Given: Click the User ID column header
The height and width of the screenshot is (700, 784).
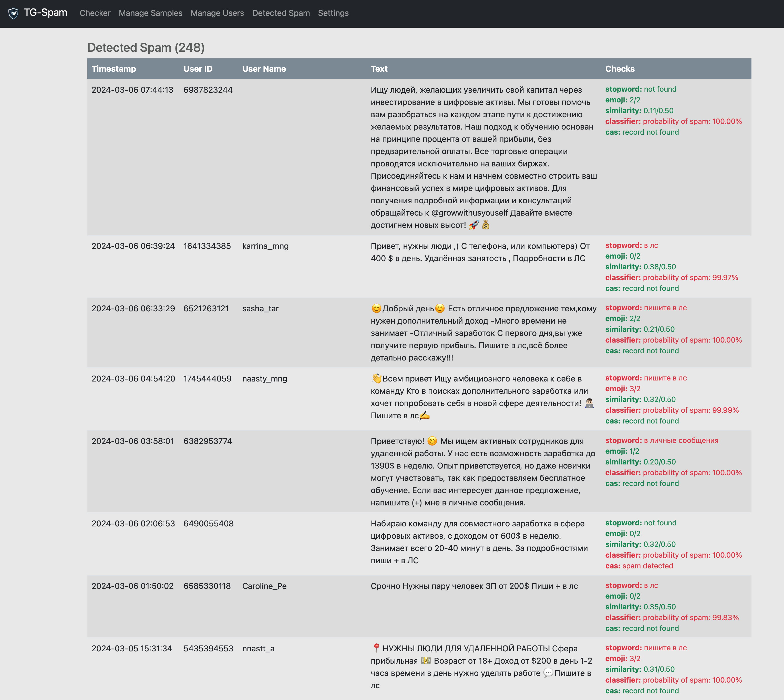Looking at the screenshot, I should pyautogui.click(x=198, y=69).
